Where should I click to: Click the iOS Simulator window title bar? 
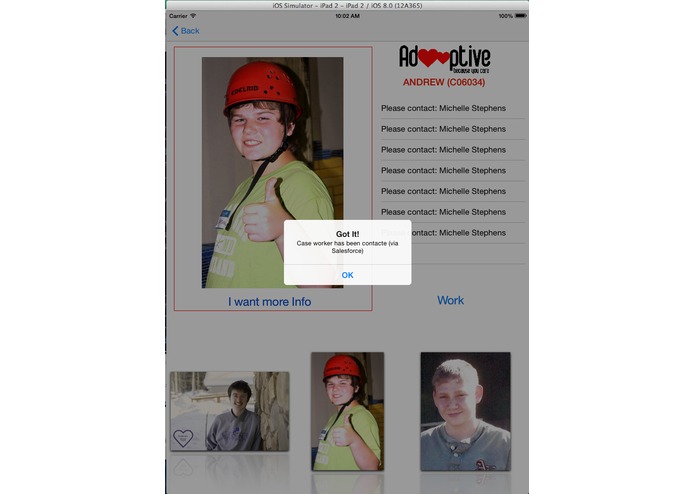click(x=347, y=5)
